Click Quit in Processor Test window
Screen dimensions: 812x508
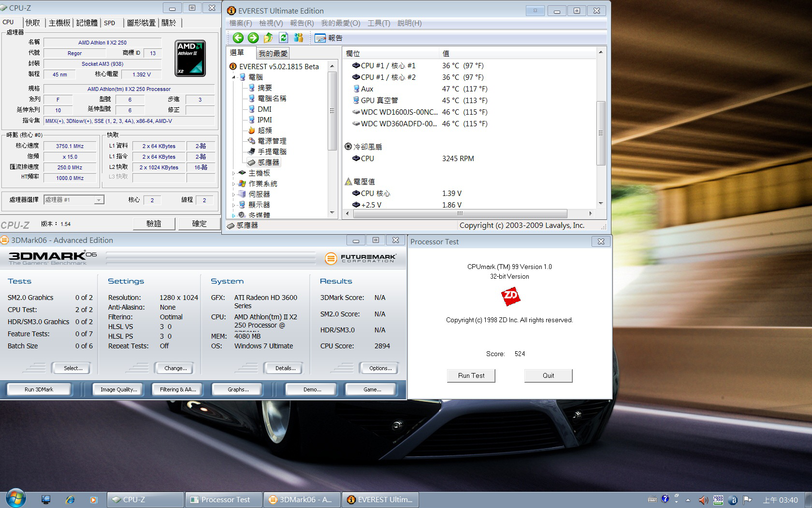(548, 375)
